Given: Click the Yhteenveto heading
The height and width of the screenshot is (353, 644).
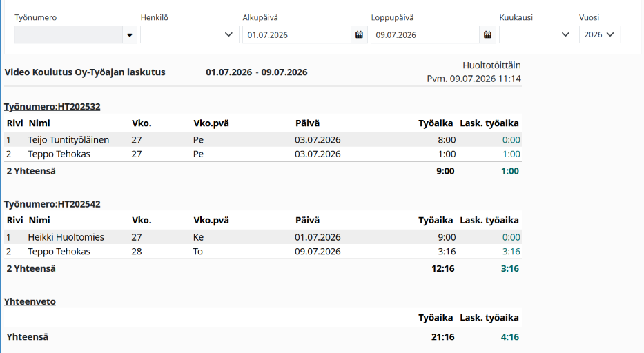Looking at the screenshot, I should 30,301.
